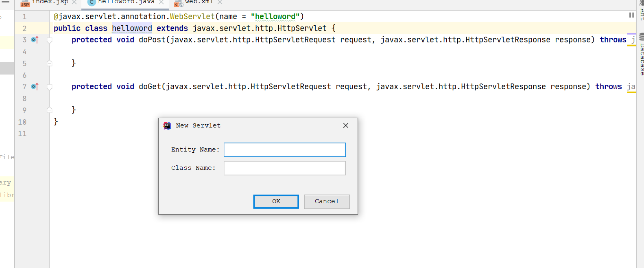The height and width of the screenshot is (268, 644).
Task: Open the Ant tool window
Action: (x=641, y=12)
